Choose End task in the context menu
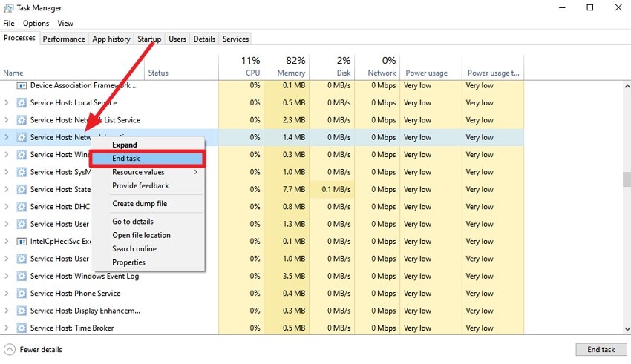 tap(147, 159)
